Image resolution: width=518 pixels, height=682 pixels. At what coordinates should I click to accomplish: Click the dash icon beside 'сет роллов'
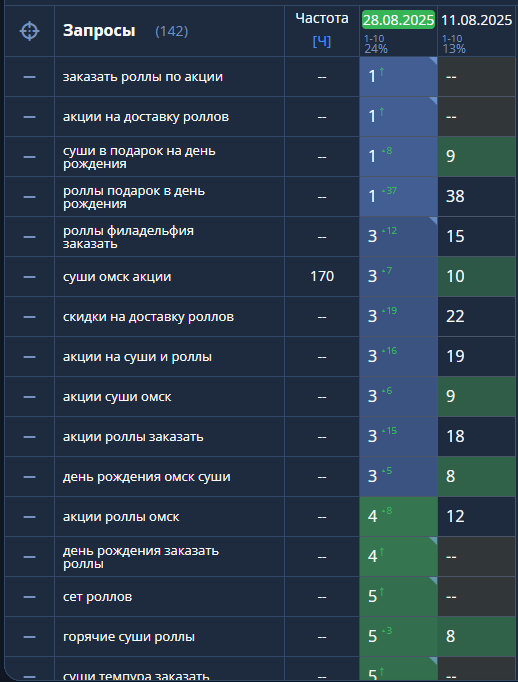30,597
